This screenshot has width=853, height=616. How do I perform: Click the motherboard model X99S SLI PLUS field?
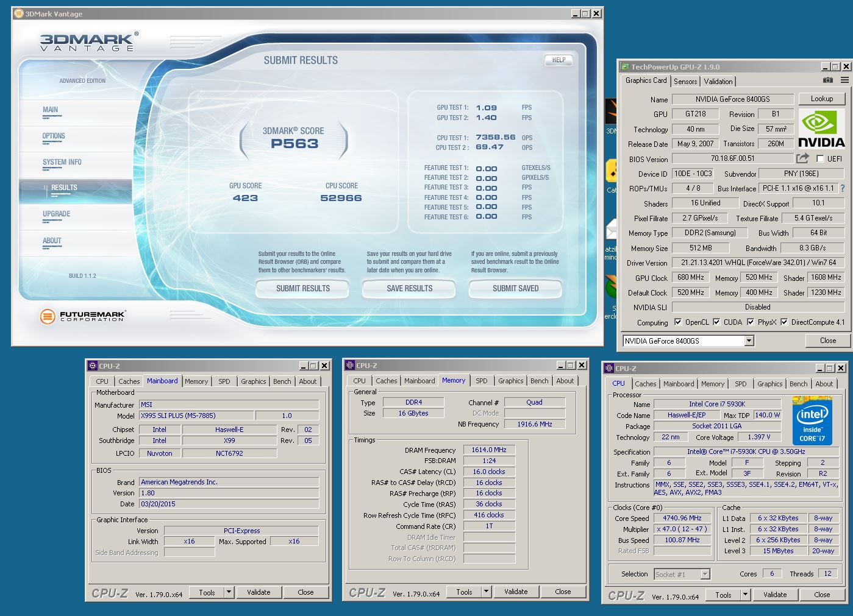(196, 416)
